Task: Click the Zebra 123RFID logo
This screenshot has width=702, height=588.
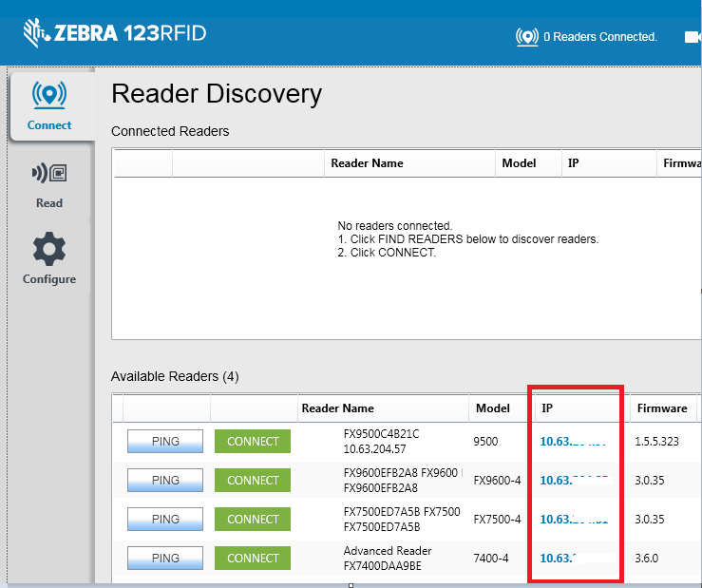Action: (x=114, y=34)
